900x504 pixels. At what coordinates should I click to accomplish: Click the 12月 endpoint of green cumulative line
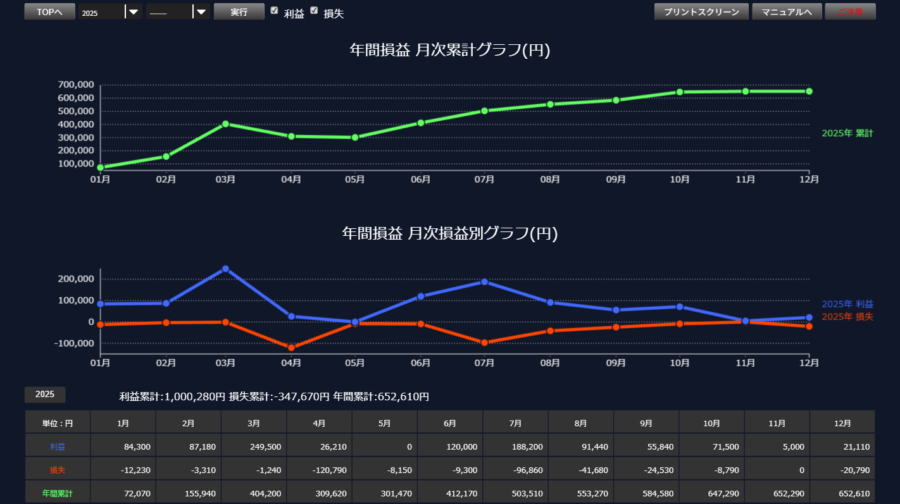809,91
